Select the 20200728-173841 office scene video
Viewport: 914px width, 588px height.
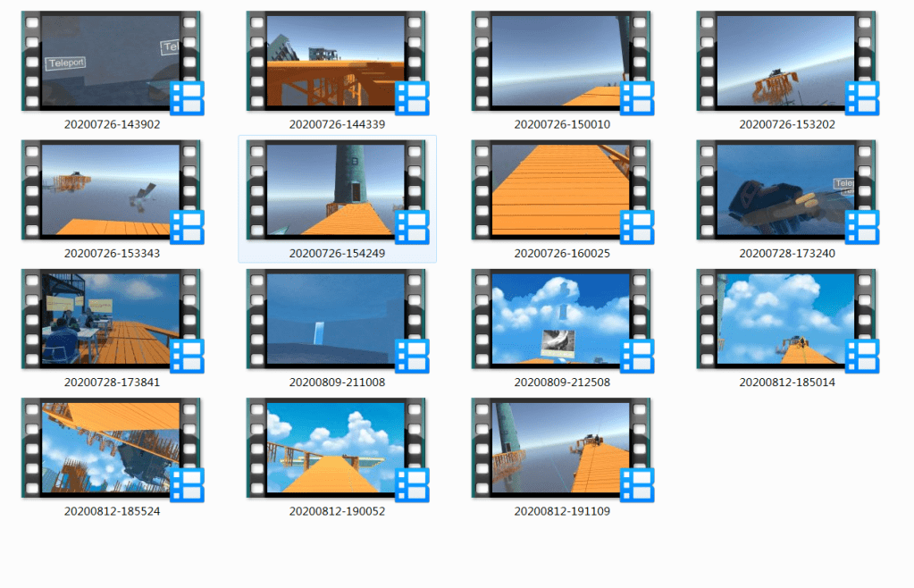point(112,319)
